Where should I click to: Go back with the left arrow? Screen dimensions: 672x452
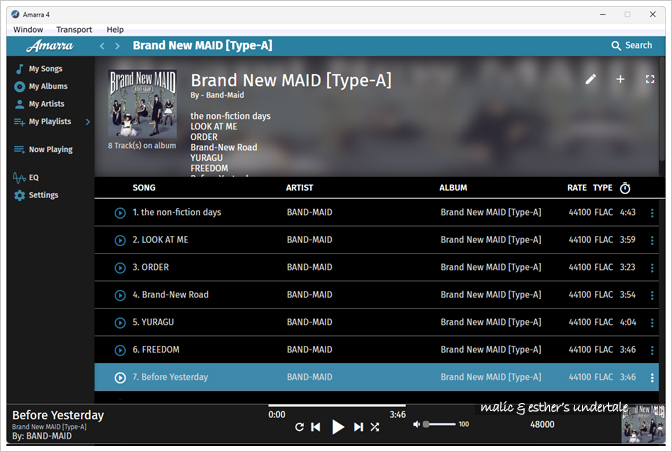102,46
